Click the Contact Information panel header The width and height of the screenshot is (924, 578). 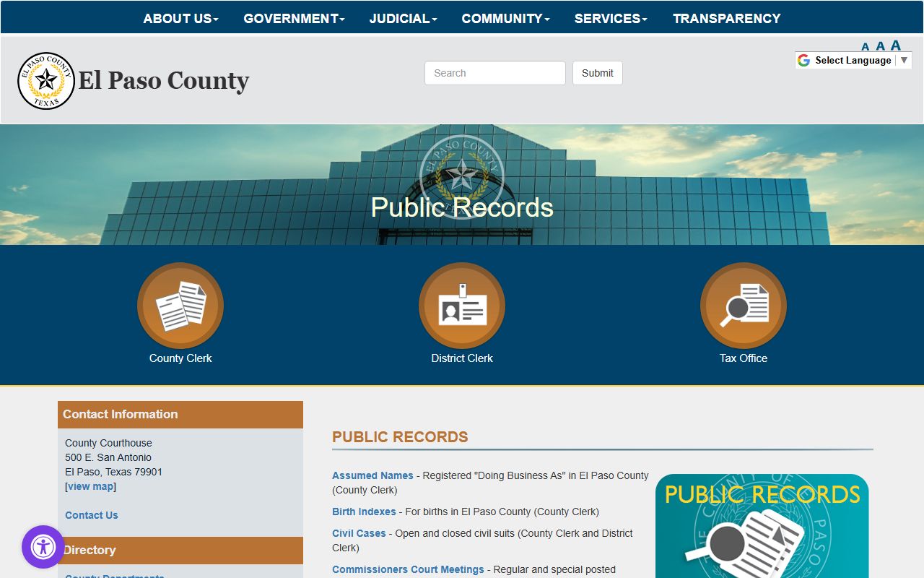click(x=180, y=415)
